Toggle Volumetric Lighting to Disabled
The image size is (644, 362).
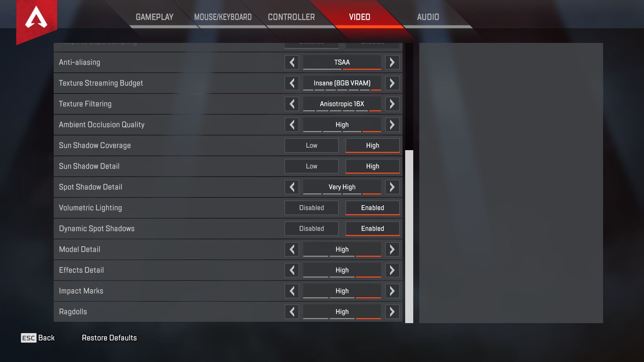pyautogui.click(x=311, y=207)
